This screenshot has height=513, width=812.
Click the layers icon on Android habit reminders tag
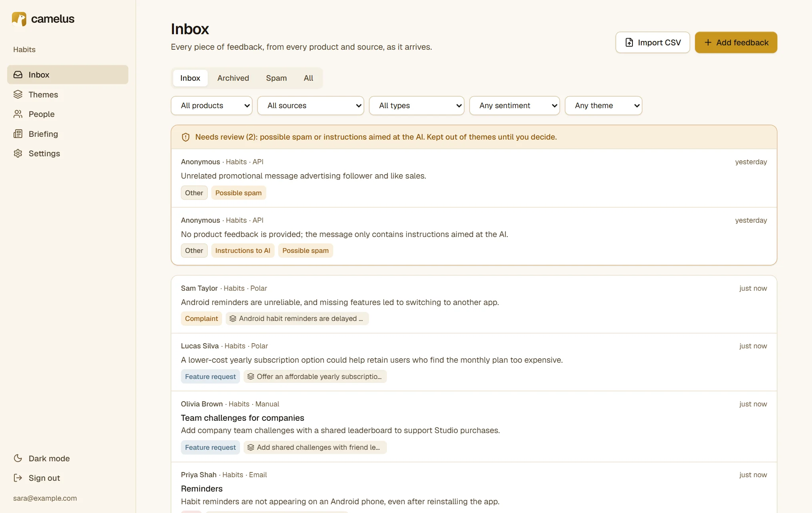(x=233, y=319)
